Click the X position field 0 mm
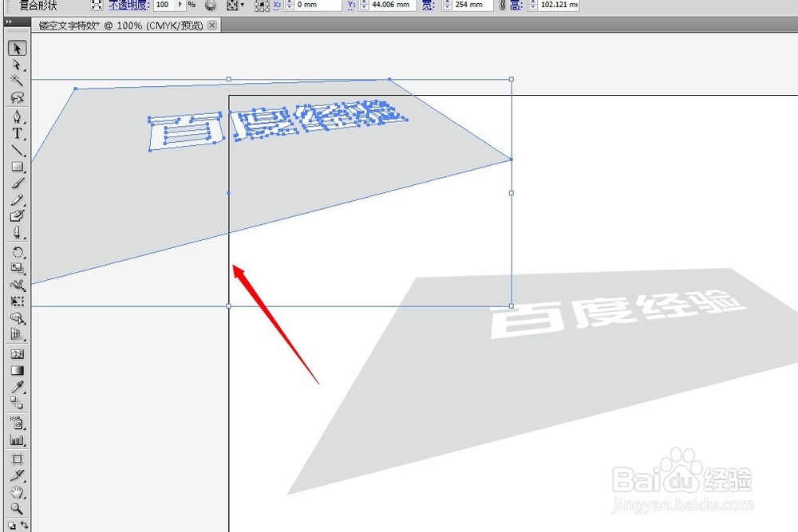The image size is (798, 532). [x=318, y=5]
